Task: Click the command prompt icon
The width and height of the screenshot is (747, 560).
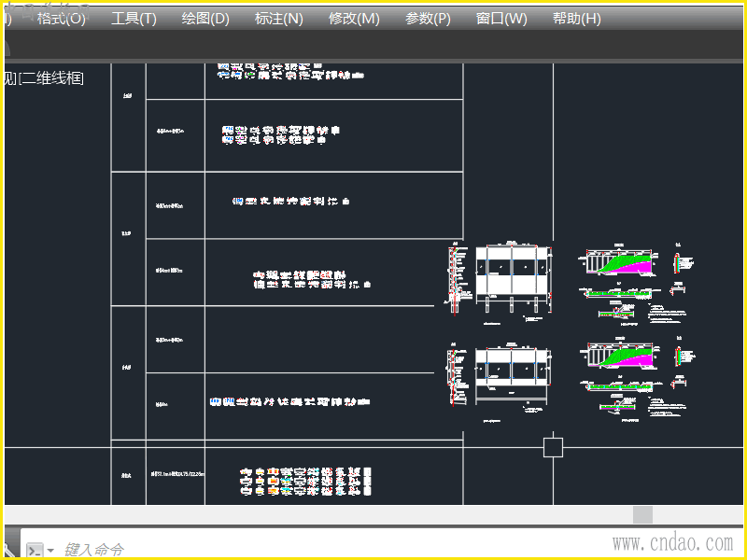Action: tap(35, 551)
